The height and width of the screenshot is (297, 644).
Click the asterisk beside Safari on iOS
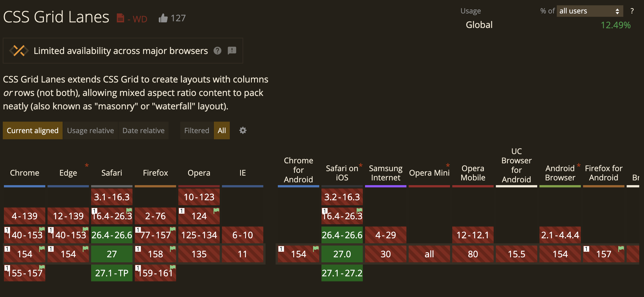[361, 166]
